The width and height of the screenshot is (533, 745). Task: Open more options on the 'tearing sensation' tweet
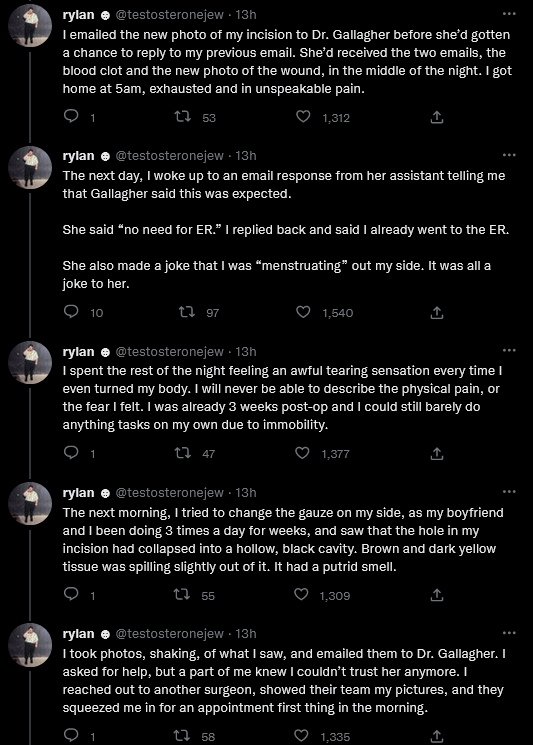tap(509, 351)
